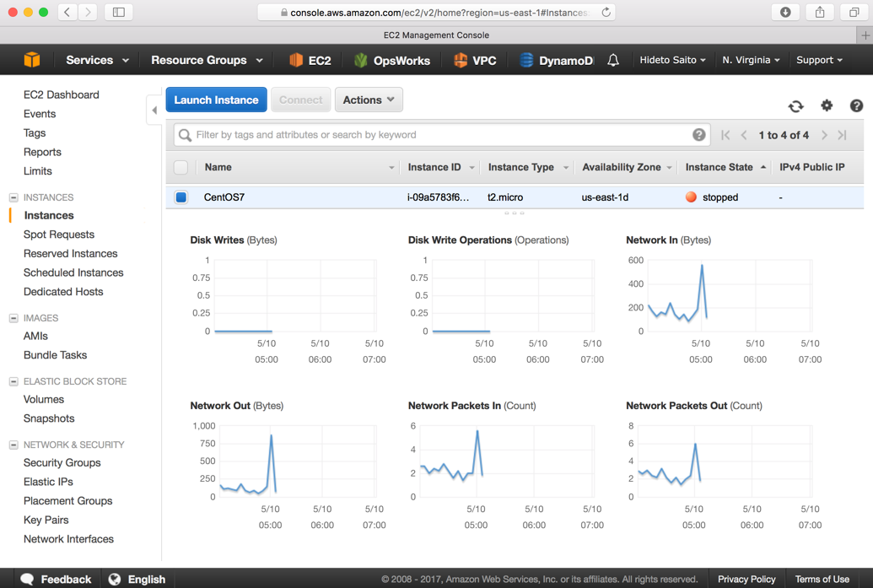Uncheck the CentOS7 instance checkbox
Viewport: 873px width, 588px height.
(x=181, y=197)
